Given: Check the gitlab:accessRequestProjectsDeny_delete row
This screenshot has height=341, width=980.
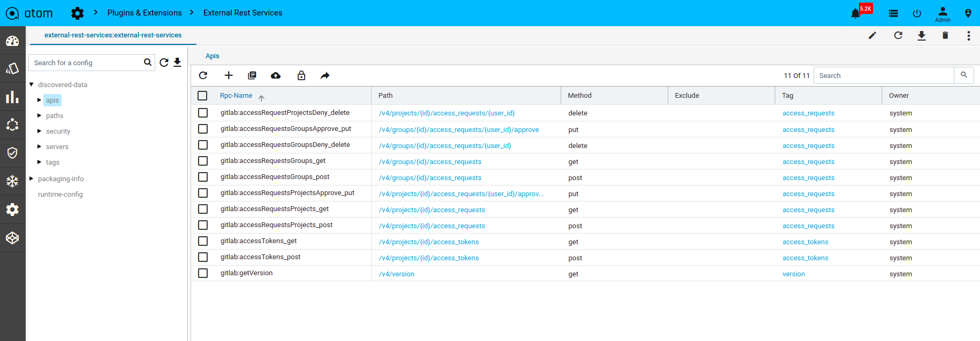Looking at the screenshot, I should [x=203, y=113].
